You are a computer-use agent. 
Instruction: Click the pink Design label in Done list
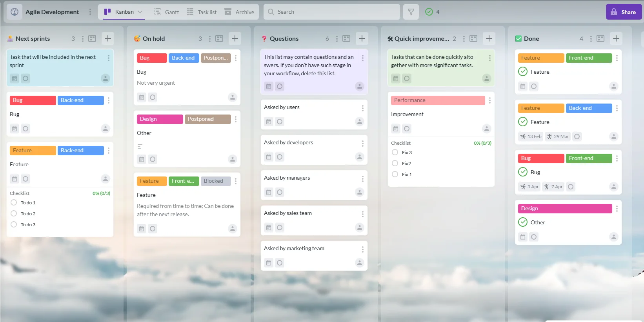(565, 209)
